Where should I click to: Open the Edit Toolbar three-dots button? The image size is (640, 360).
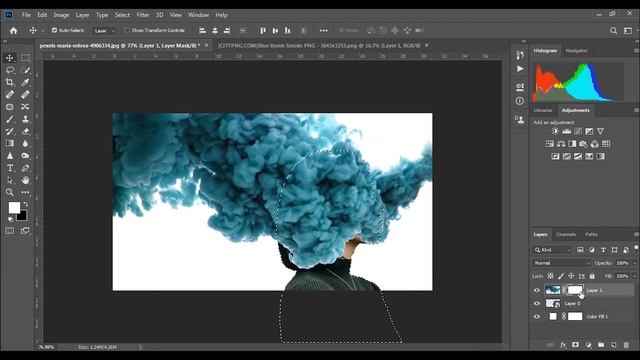point(25,192)
